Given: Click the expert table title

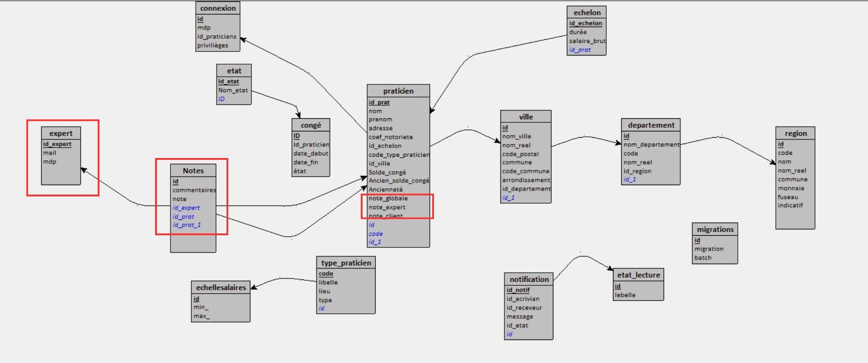Looking at the screenshot, I should point(61,133).
